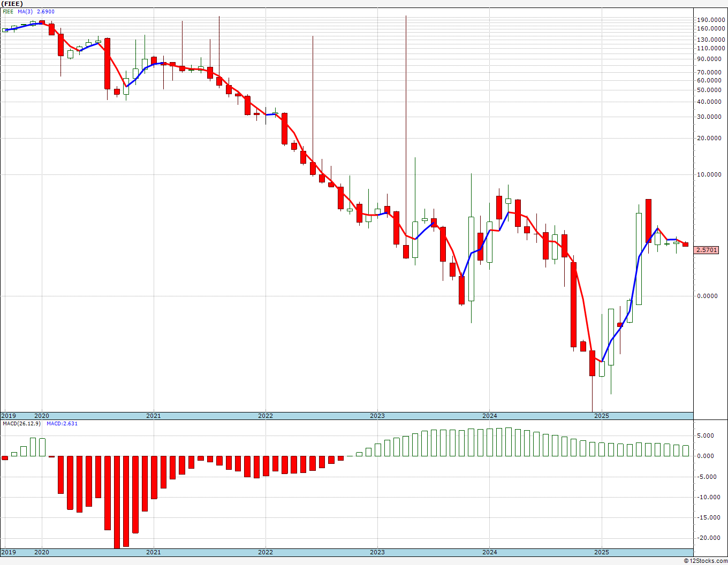The width and height of the screenshot is (728, 565).
Task: Click the MA(3) moving average label
Action: point(25,12)
